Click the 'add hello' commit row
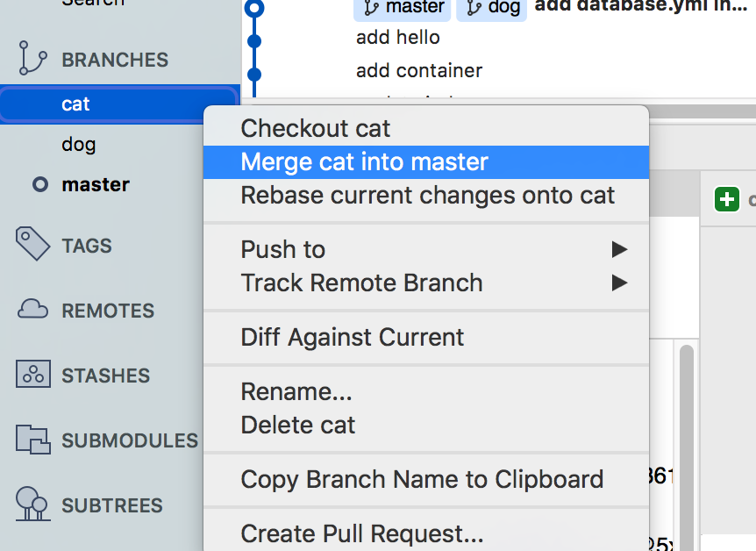The image size is (756, 551). tap(398, 38)
